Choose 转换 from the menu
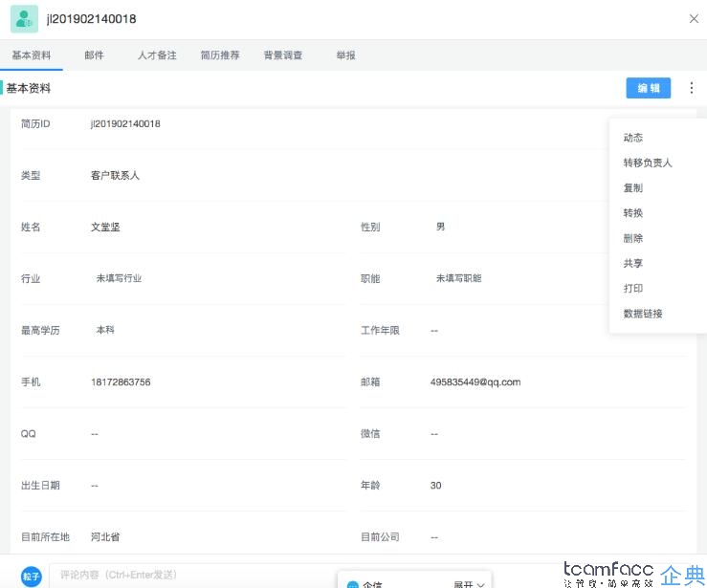 tap(633, 213)
